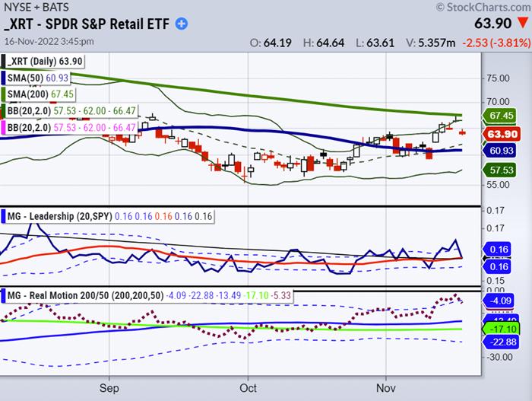
Task: Select the _XRT (Daily) legend entry
Action: [x=44, y=61]
